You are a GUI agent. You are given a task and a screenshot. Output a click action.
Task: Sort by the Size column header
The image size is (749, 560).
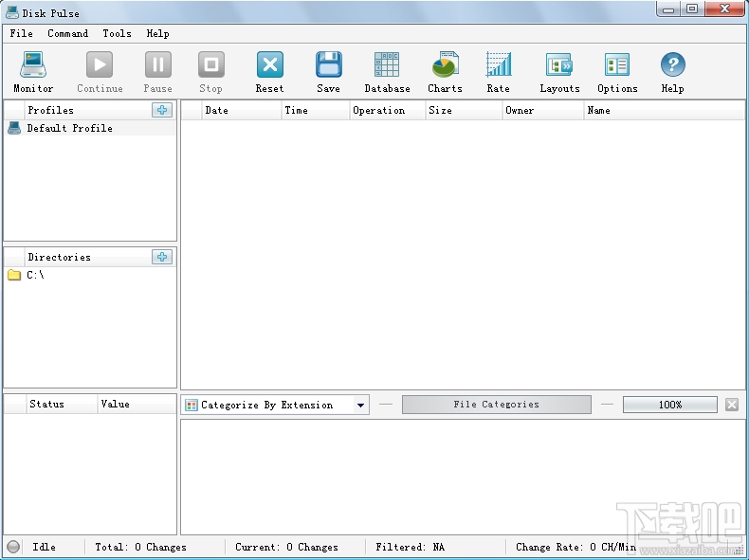click(464, 110)
